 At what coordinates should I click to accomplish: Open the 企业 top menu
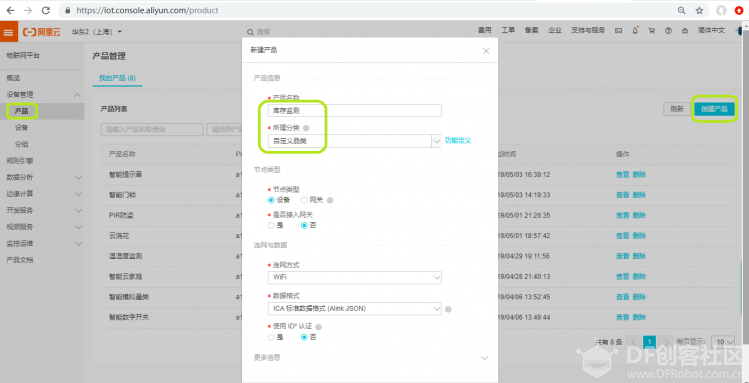coord(555,30)
